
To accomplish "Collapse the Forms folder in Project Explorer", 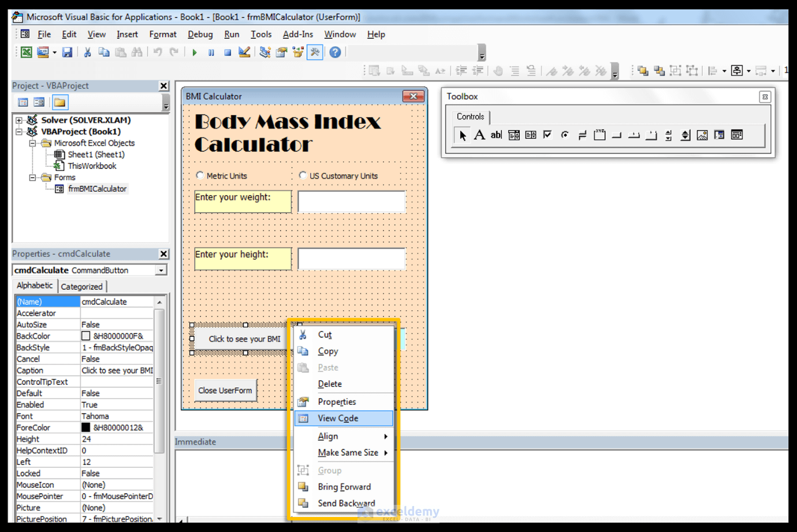I will pyautogui.click(x=33, y=177).
